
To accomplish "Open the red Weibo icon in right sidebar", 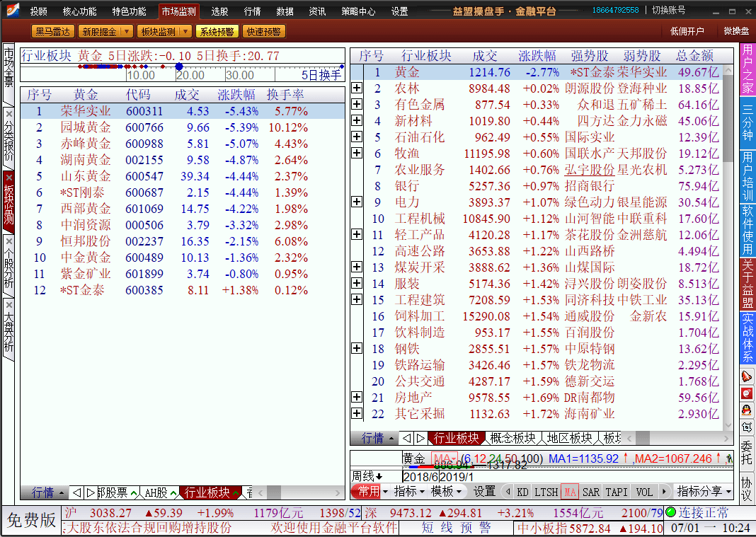I will [x=746, y=394].
